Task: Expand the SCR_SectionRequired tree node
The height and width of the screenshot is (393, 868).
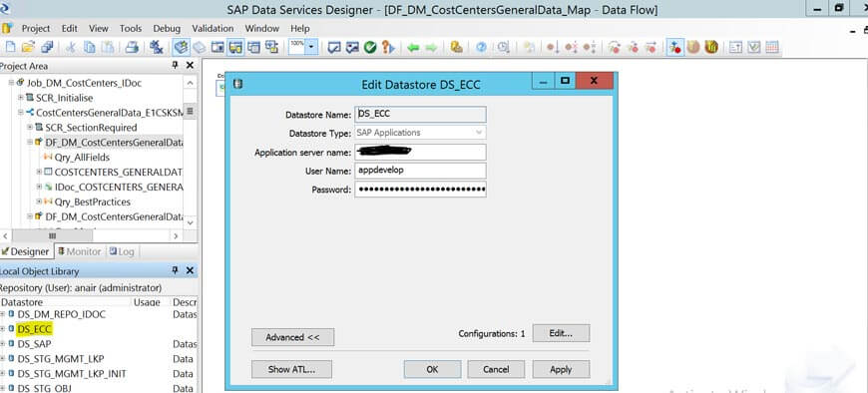Action: pos(30,128)
